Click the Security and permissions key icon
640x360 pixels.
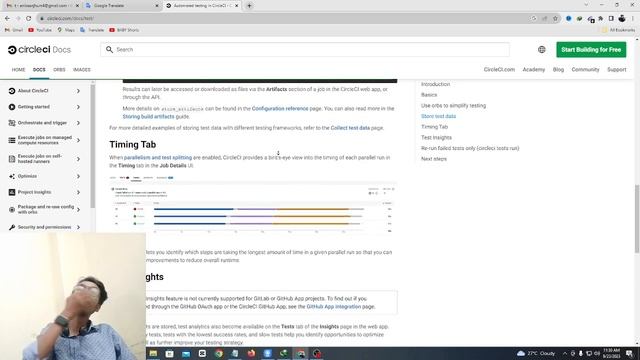12,227
